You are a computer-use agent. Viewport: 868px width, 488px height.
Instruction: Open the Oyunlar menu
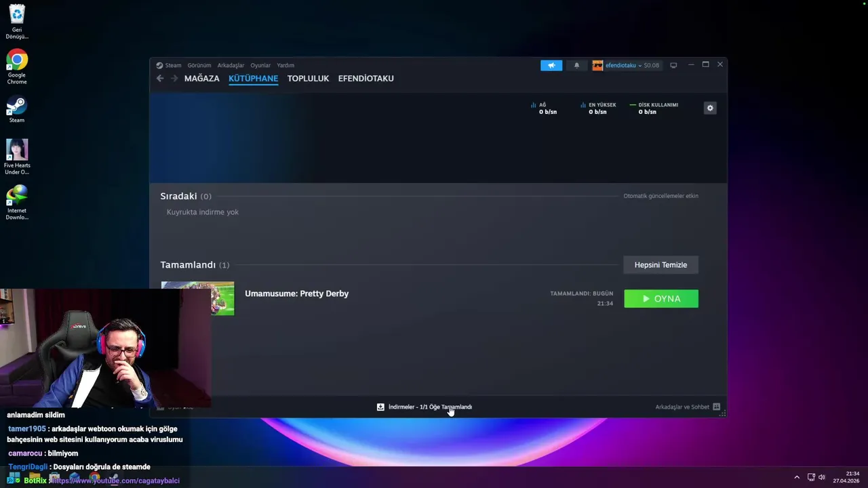[260, 65]
